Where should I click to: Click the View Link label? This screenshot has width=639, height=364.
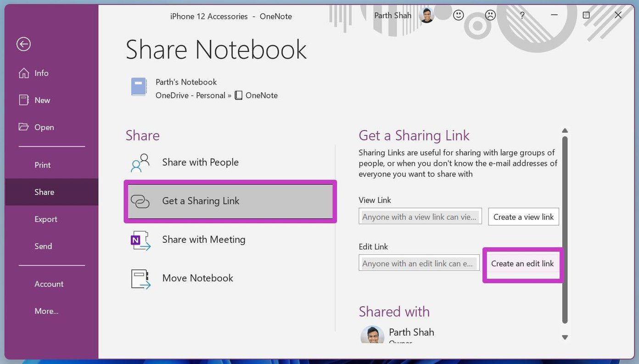pos(375,200)
